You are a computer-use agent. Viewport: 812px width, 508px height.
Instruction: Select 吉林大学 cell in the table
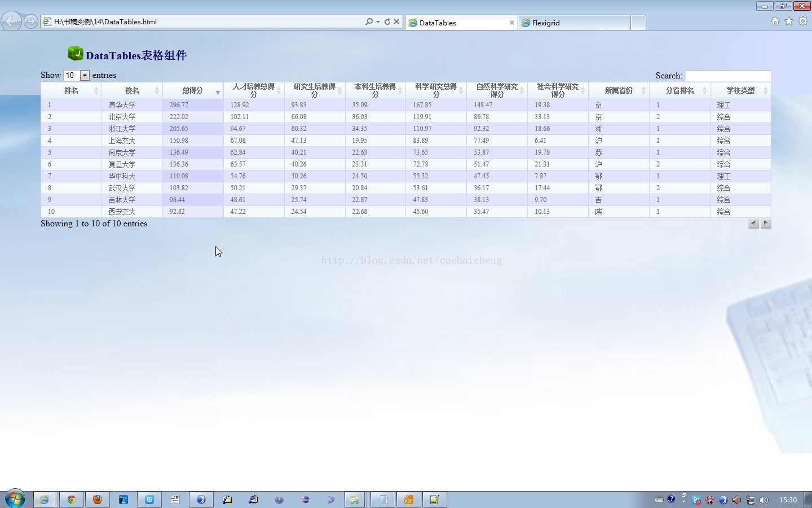tap(132, 200)
